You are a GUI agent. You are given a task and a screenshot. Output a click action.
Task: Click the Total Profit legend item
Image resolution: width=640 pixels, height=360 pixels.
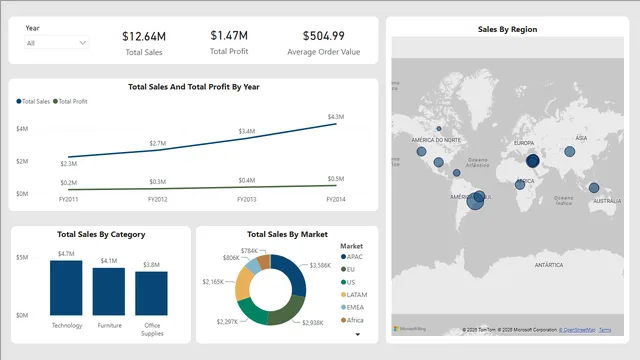pyautogui.click(x=70, y=101)
